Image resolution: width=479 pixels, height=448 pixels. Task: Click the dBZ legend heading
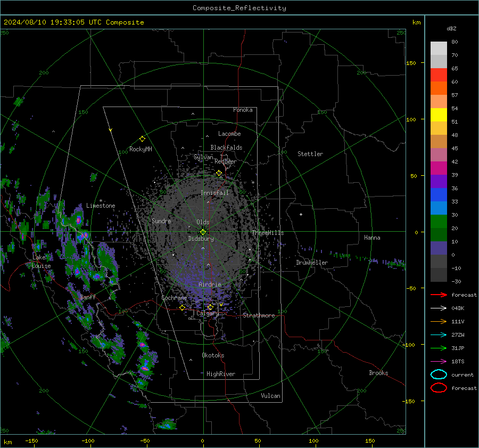pyautogui.click(x=451, y=28)
